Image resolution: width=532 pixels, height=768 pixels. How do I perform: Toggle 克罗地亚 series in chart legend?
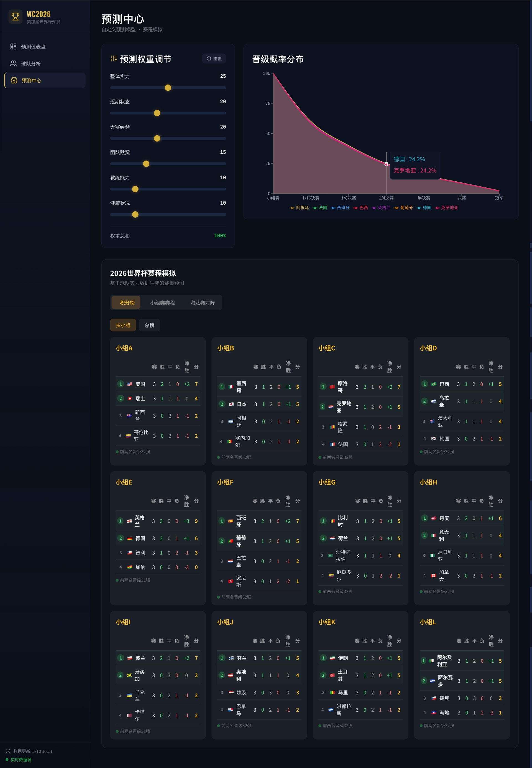tap(446, 208)
